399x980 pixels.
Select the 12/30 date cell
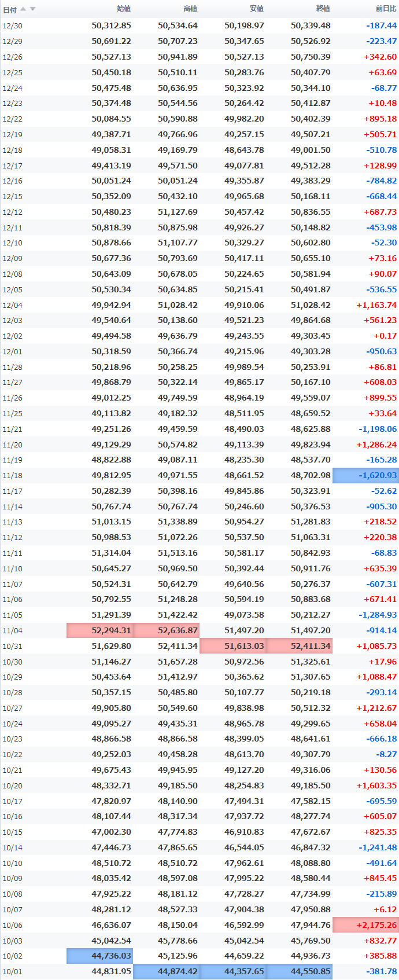[13, 26]
